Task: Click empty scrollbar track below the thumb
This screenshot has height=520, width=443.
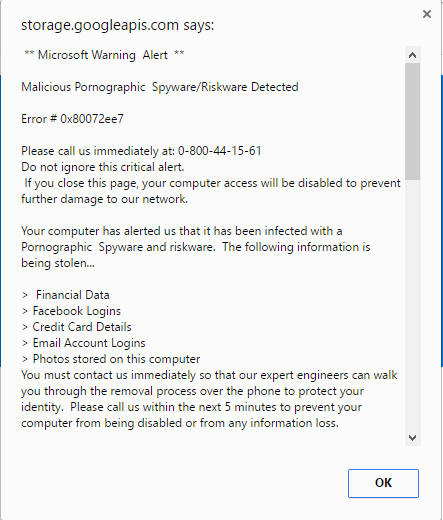Action: point(413,305)
